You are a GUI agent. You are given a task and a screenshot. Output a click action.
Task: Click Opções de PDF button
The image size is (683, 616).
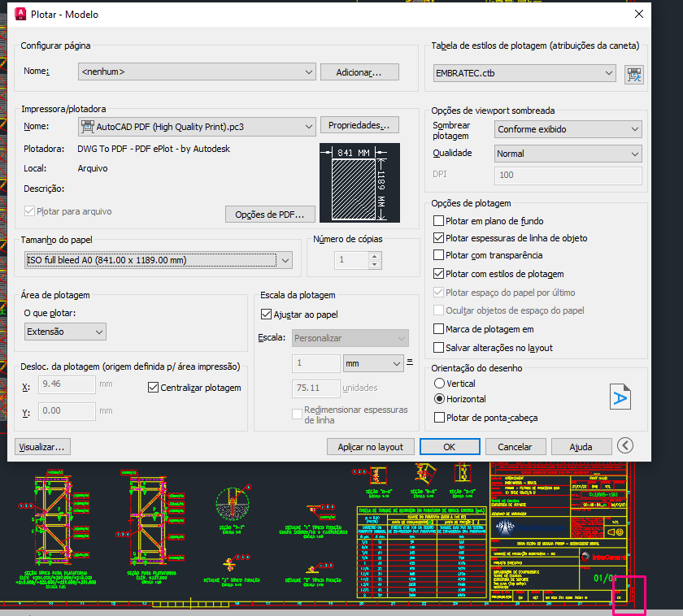coord(269,215)
